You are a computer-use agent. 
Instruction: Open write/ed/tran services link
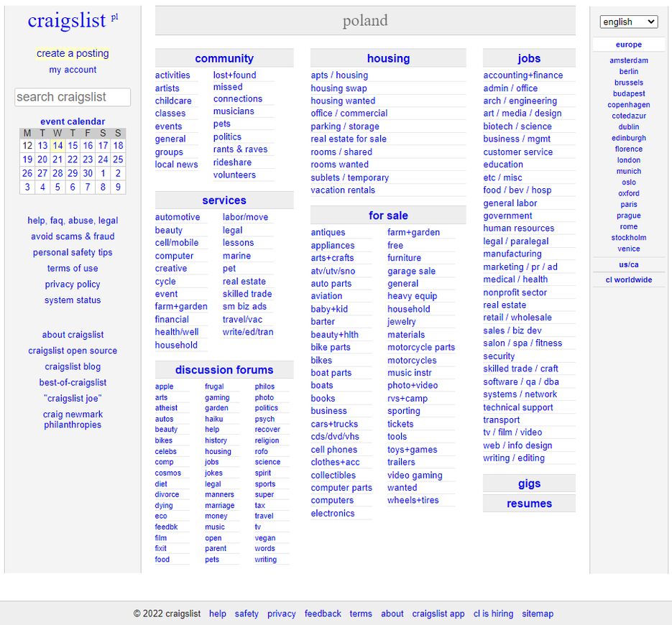point(248,332)
